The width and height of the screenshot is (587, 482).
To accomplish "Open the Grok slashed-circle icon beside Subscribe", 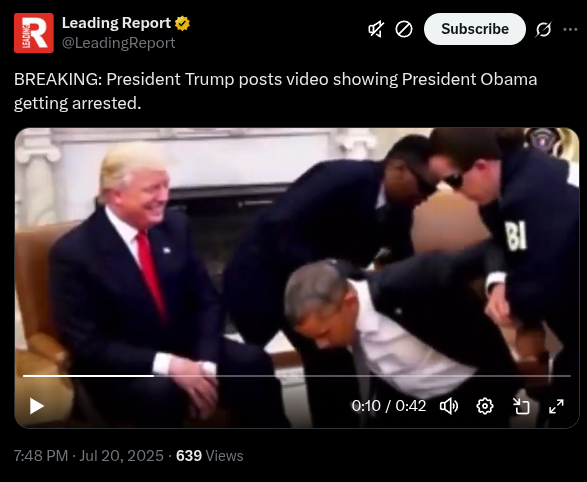I will (x=543, y=29).
